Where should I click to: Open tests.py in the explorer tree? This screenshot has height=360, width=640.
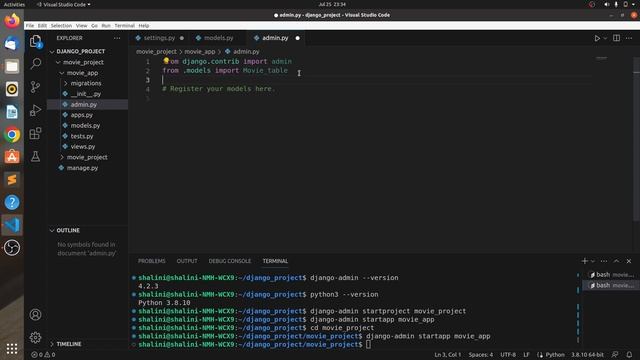click(82, 136)
